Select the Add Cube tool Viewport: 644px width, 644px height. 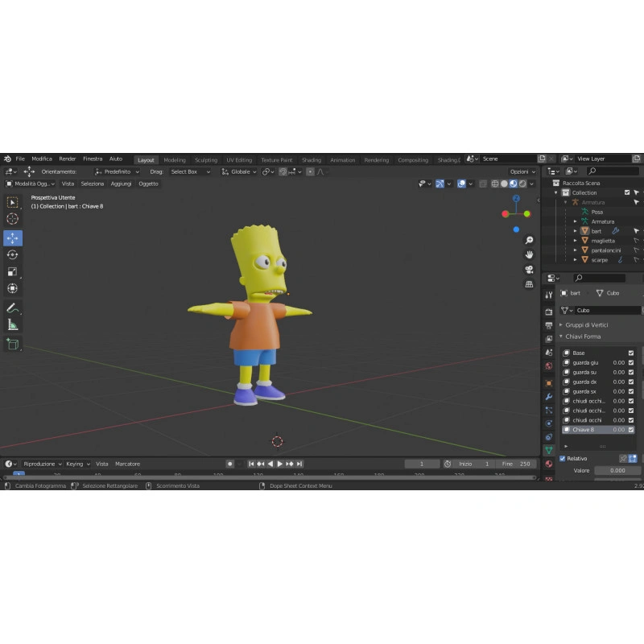(x=12, y=345)
